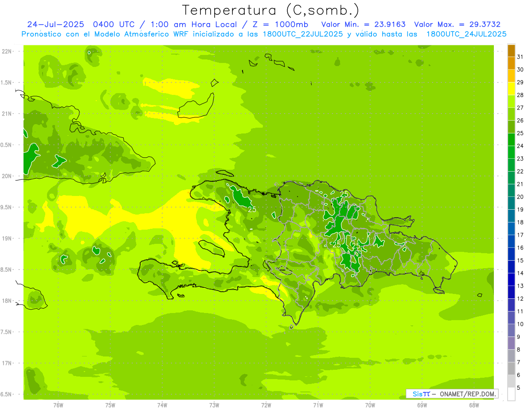Screen dimensions: 532x411
Task: Click the orange legend swatch above 31
Action: (x=511, y=51)
